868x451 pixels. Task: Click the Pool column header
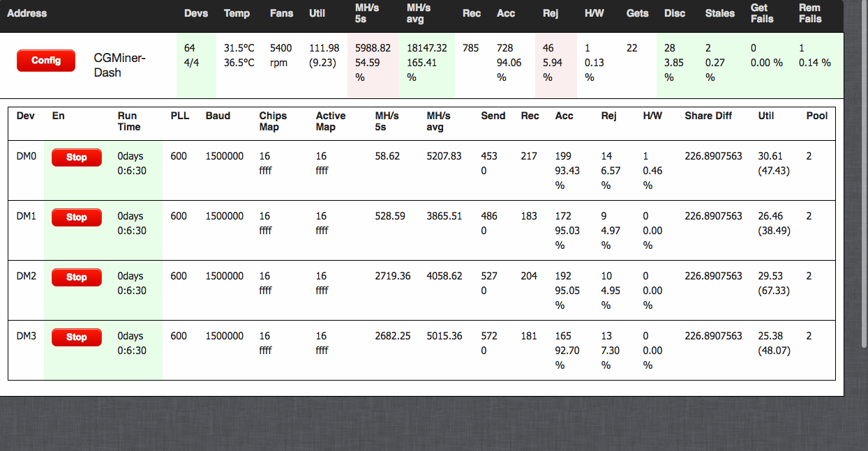click(x=817, y=116)
